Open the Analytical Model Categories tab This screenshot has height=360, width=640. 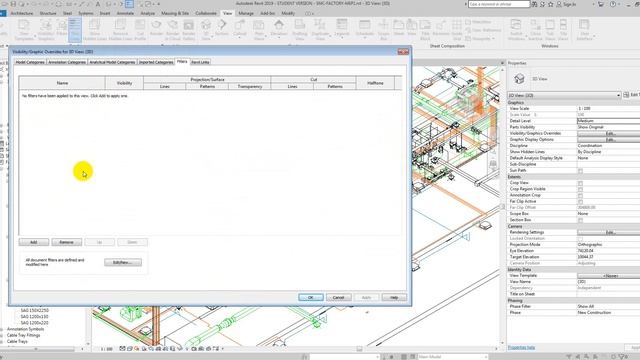[x=112, y=62]
